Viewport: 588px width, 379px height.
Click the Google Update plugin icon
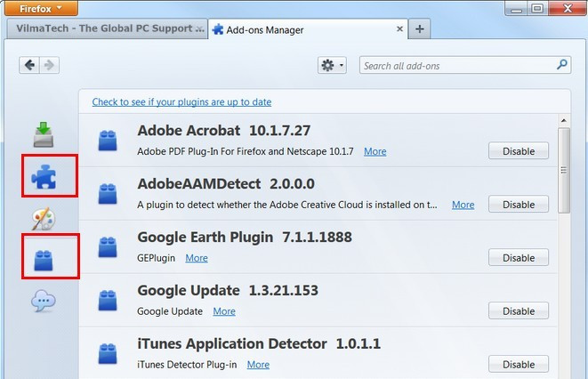coord(108,300)
